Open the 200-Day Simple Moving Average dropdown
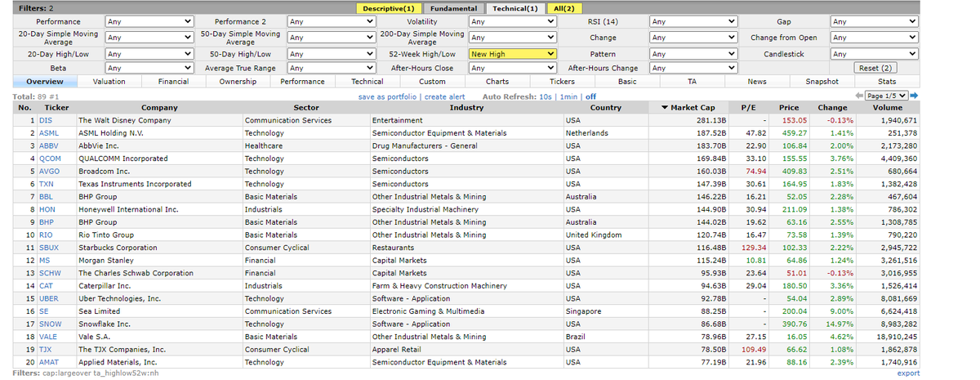 click(513, 38)
